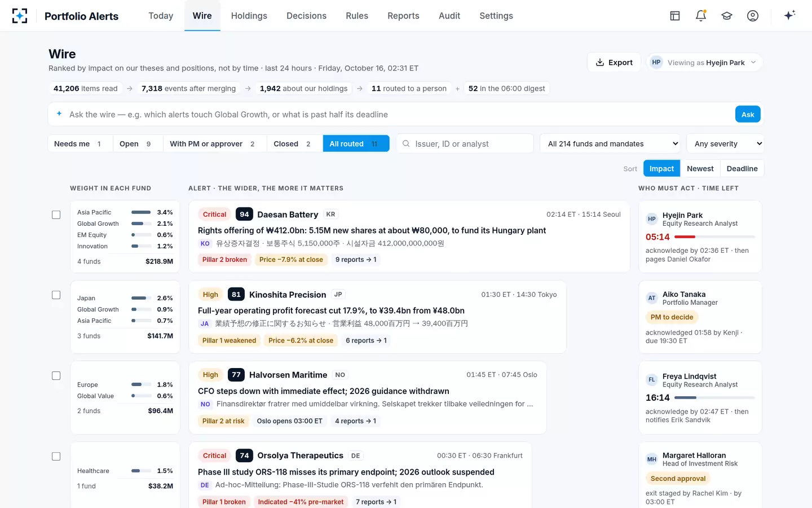Sort alerts by Newest
The height and width of the screenshot is (508, 812).
[700, 169]
